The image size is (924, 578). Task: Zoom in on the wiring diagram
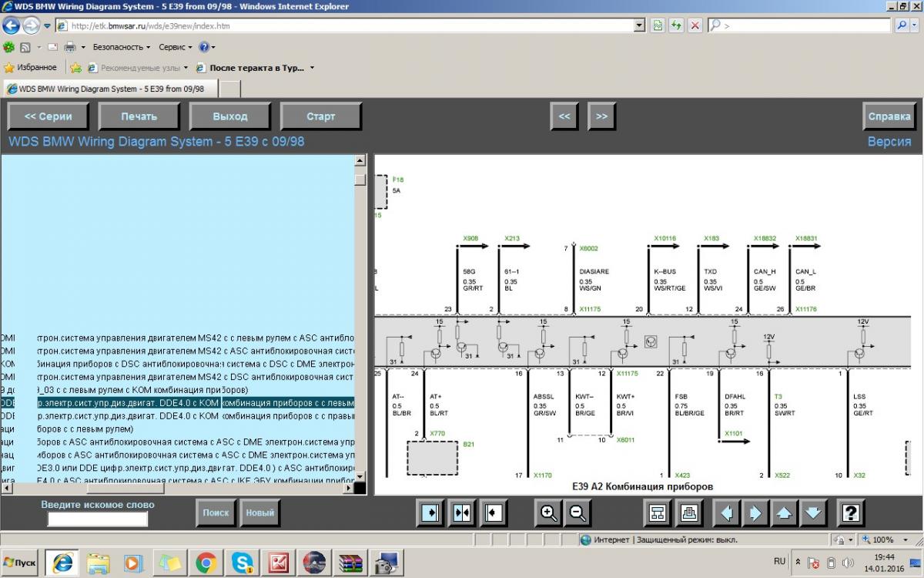pyautogui.click(x=549, y=512)
